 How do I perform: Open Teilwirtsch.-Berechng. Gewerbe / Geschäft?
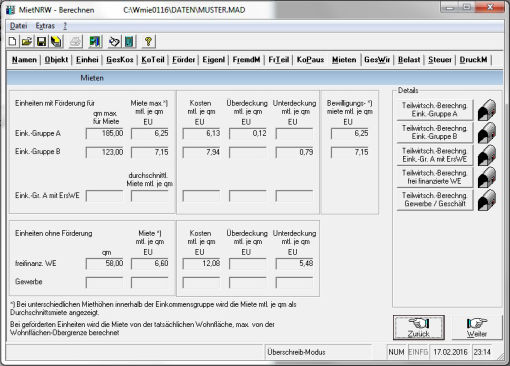[x=434, y=200]
